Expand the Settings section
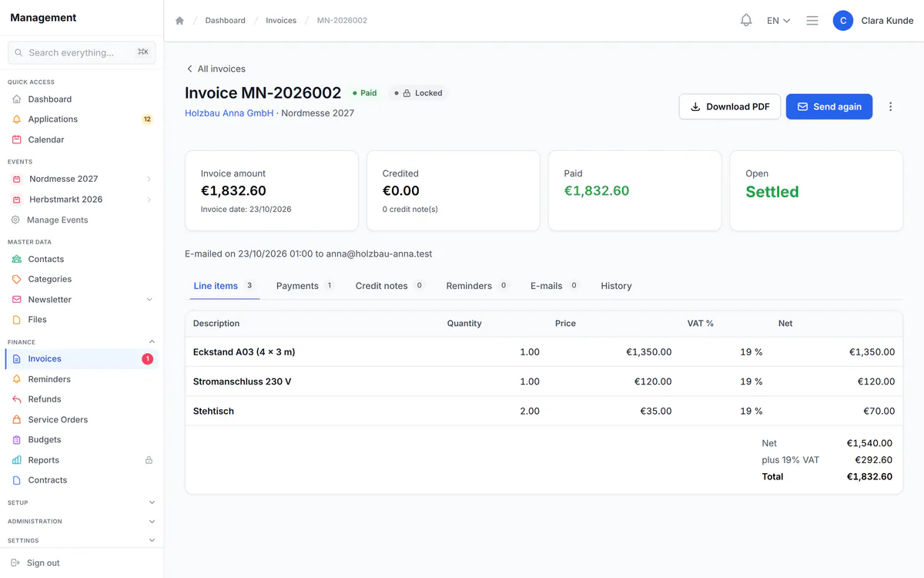This screenshot has height=578, width=924. pyautogui.click(x=82, y=541)
